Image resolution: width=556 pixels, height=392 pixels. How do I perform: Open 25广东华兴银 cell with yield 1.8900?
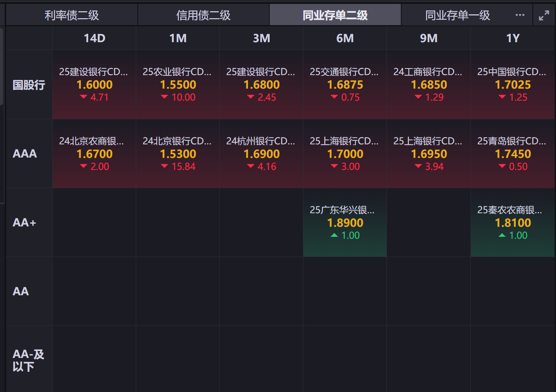point(345,223)
